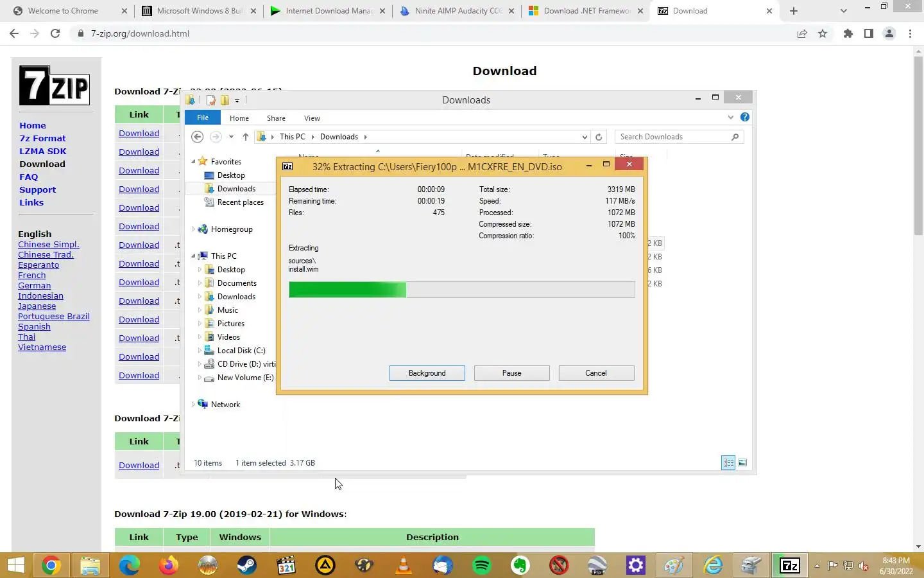Open Paint palette icon on the taskbar

click(674, 565)
